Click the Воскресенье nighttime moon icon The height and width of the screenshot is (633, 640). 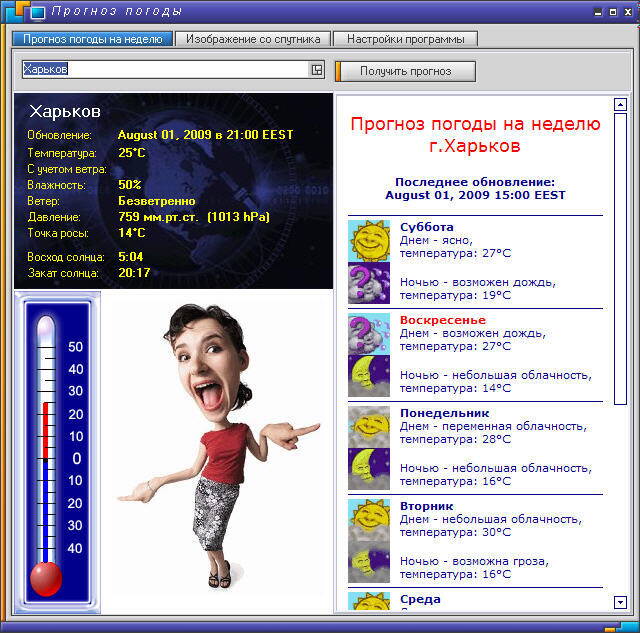[x=368, y=376]
